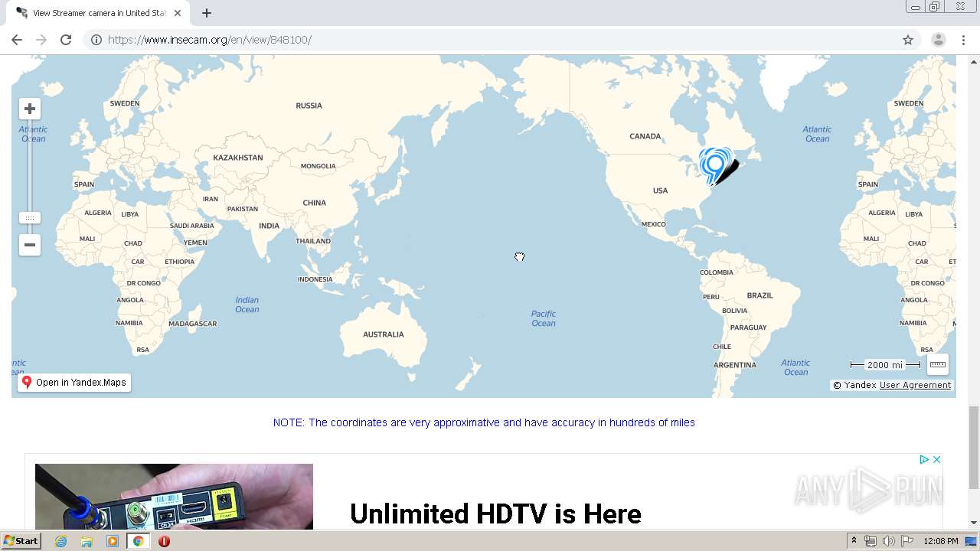This screenshot has height=551, width=980.
Task: Open Chrome three-dot menu
Action: click(x=962, y=40)
